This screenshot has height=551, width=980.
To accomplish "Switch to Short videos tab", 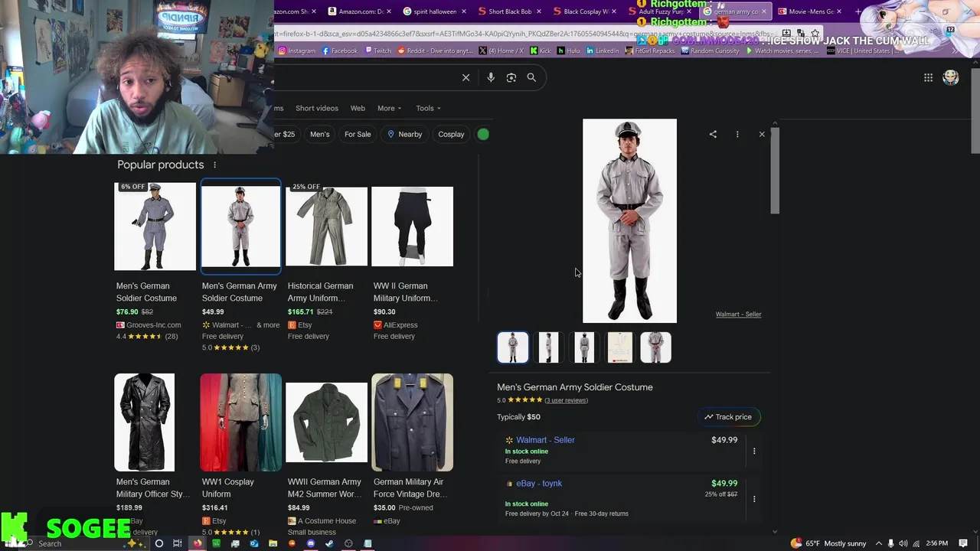I will 317,108.
